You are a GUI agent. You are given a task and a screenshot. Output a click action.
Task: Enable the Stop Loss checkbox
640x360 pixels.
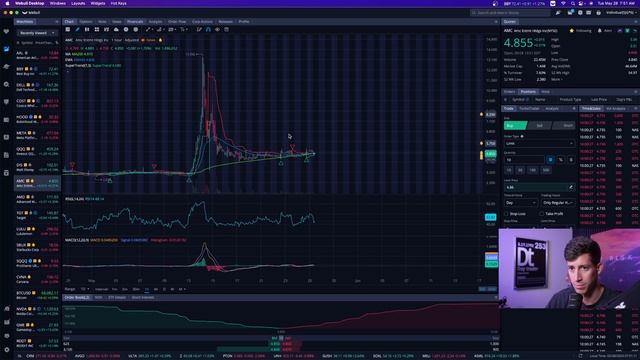click(x=507, y=214)
